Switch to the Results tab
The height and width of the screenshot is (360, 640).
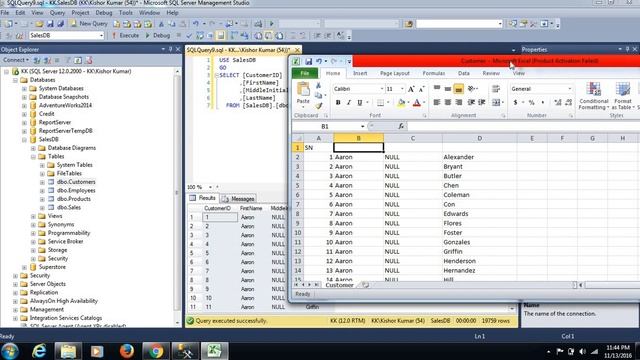203,198
